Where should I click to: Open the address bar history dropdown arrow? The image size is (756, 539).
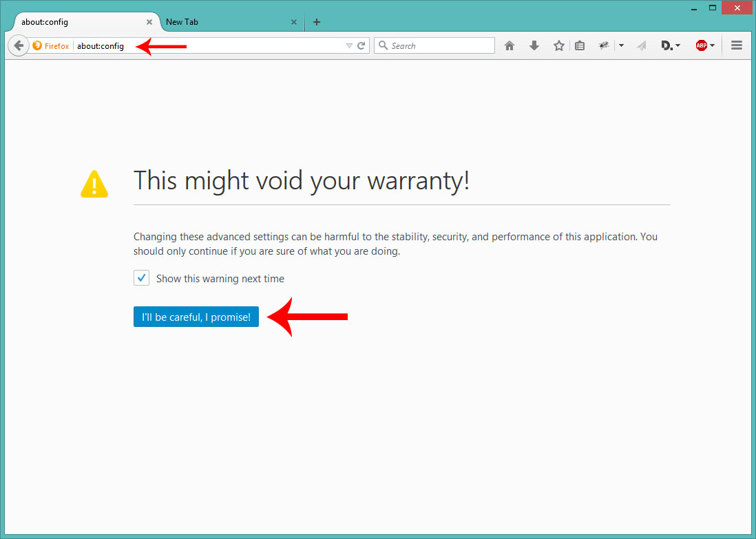pos(349,46)
